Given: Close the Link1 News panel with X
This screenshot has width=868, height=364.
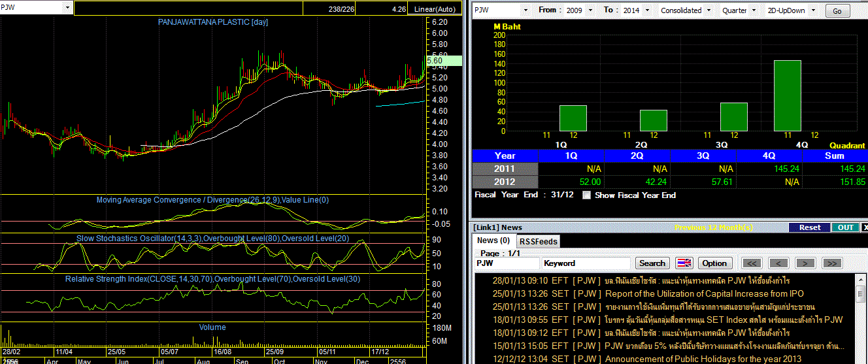Looking at the screenshot, I should (x=865, y=227).
